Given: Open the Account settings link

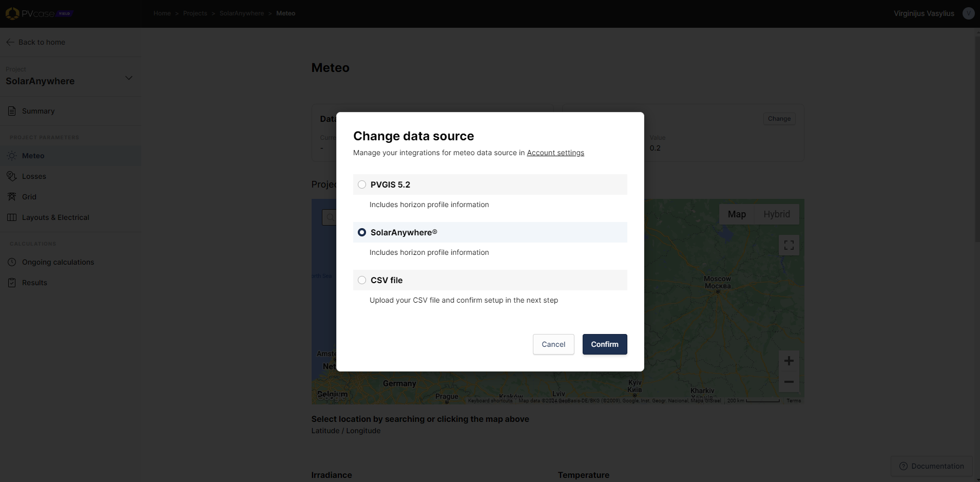Looking at the screenshot, I should click(555, 153).
